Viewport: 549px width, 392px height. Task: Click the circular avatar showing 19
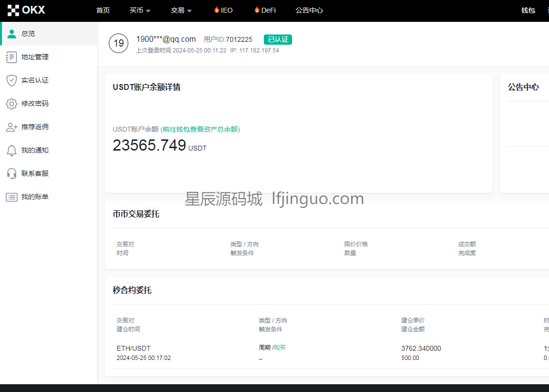tap(119, 43)
